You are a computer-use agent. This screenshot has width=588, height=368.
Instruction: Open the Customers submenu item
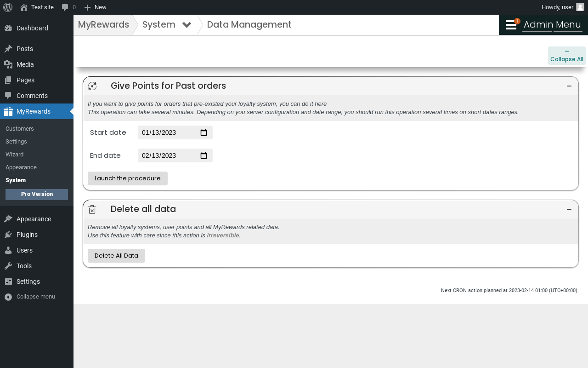20,129
